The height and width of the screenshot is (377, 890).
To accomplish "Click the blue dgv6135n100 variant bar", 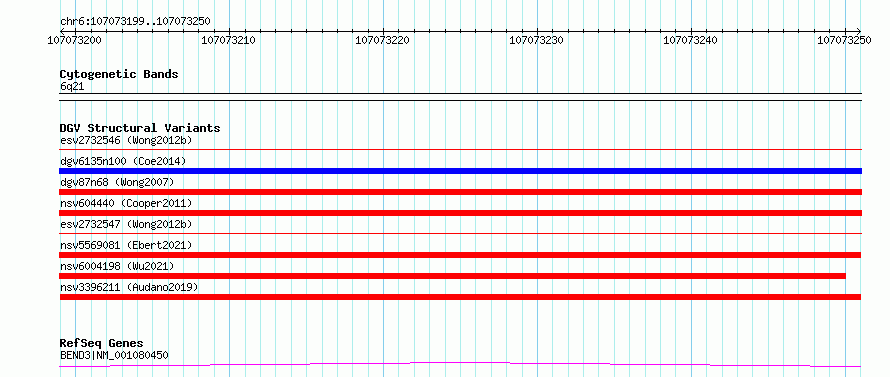I will [460, 171].
